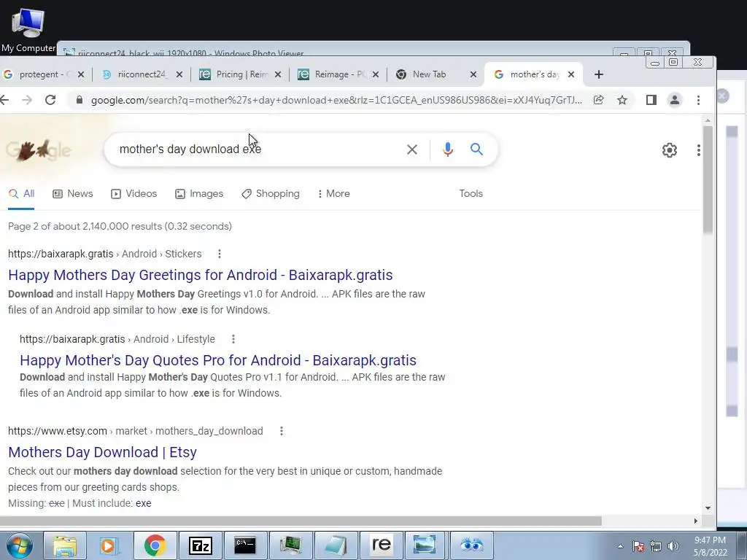Viewport: 747px width, 560px height.
Task: Open Happy Mother's Day Quotes Pro link
Action: tap(217, 360)
